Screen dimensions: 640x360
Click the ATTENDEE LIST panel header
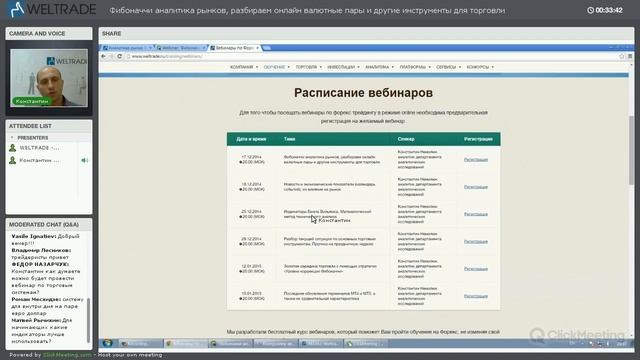coord(49,126)
